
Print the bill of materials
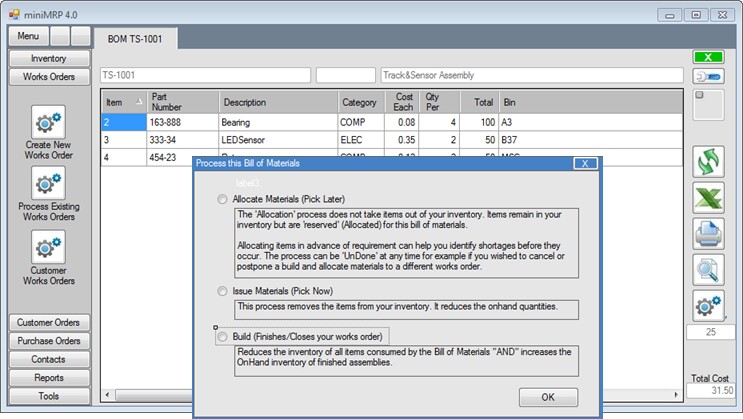tap(709, 234)
